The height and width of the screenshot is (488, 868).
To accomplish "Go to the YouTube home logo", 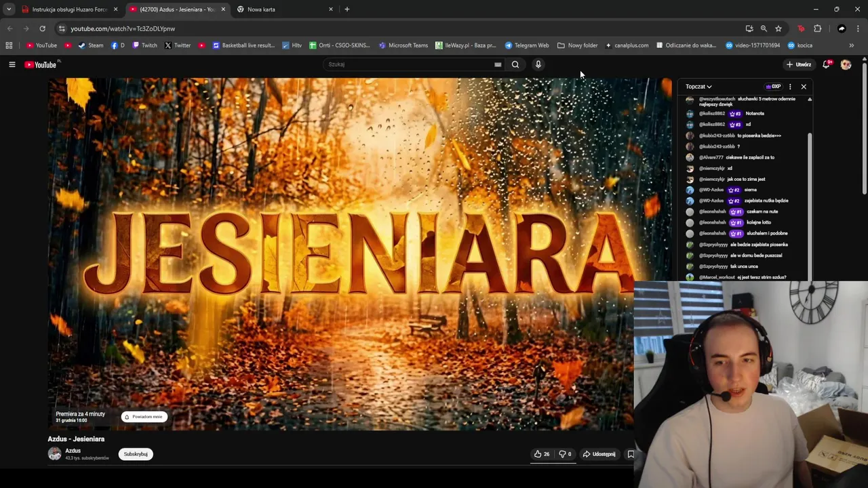I will point(42,64).
